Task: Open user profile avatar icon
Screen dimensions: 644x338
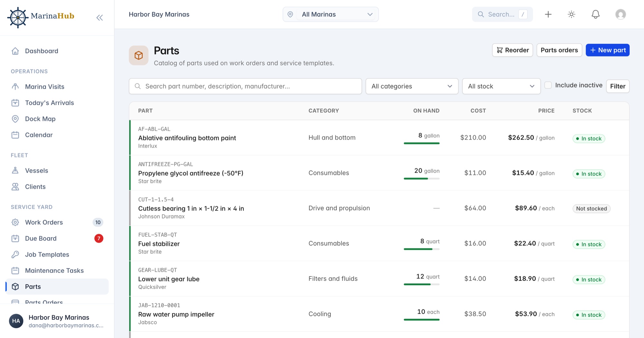Action: point(620,14)
